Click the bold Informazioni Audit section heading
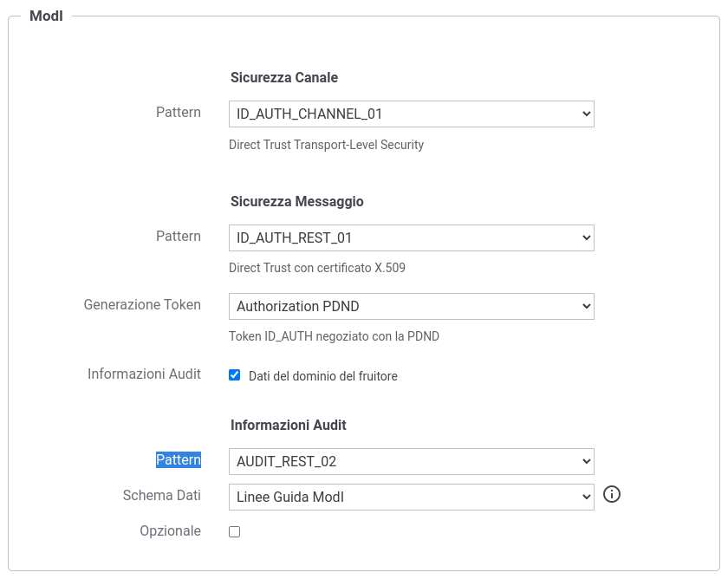 click(x=289, y=425)
